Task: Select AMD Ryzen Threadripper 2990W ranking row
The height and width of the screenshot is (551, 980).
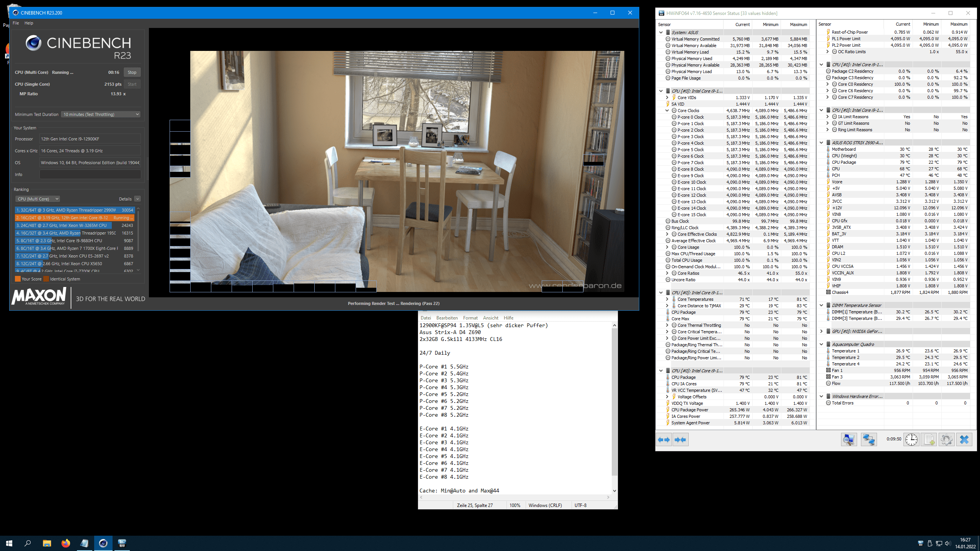Action: point(75,210)
